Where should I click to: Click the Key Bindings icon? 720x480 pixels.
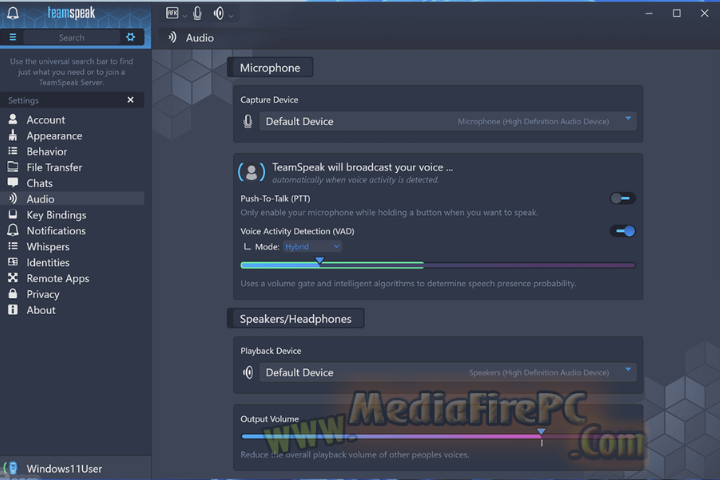[13, 215]
